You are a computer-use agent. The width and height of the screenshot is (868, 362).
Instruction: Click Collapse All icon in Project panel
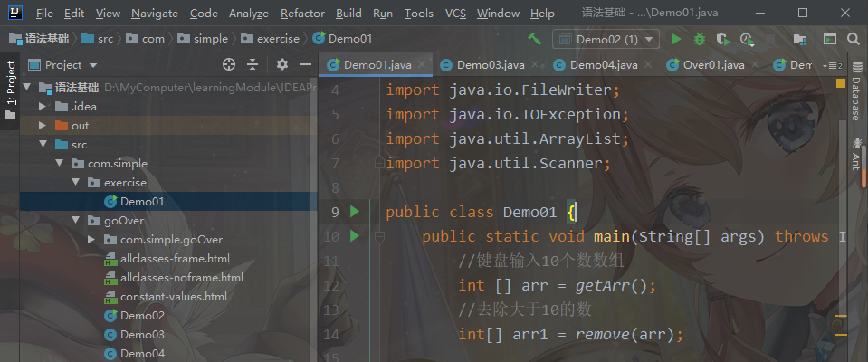pos(253,65)
